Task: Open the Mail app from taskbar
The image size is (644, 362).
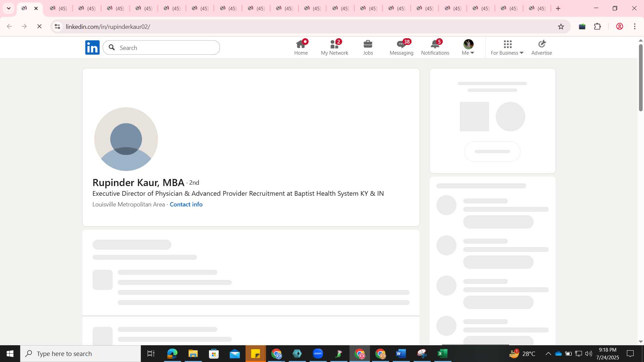Action: [x=234, y=354]
